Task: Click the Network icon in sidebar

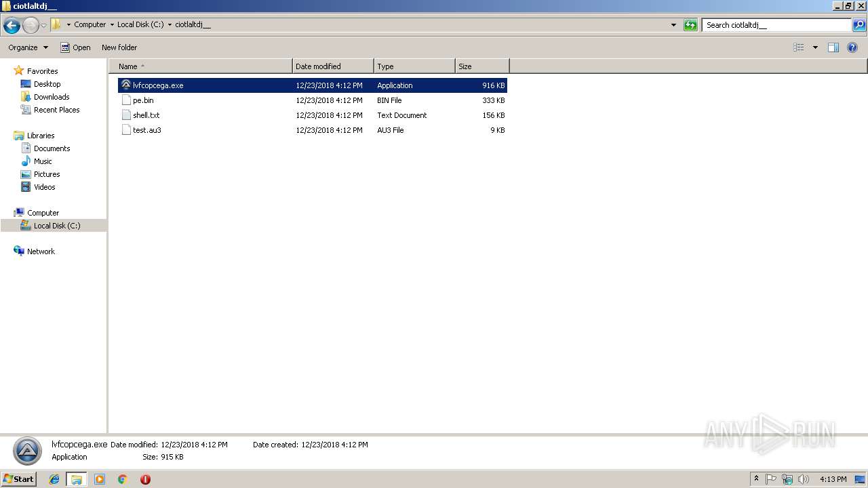Action: pyautogui.click(x=19, y=251)
